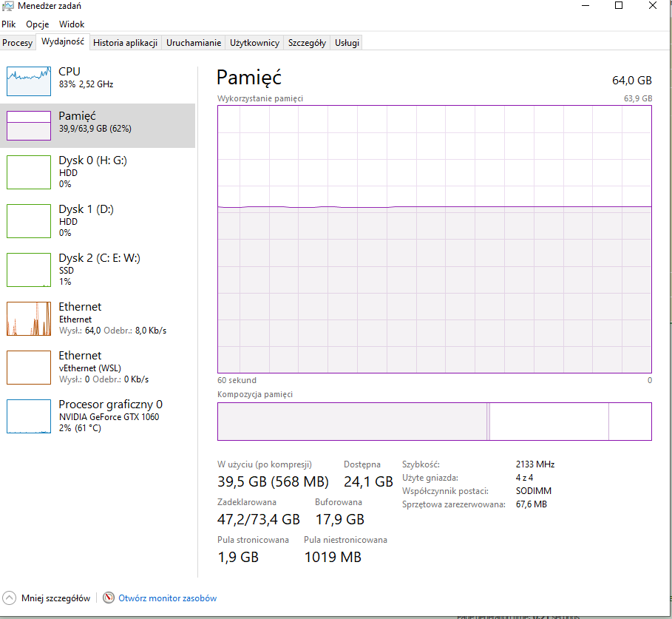Click the 39,5 GB (568 MB) in-use value
This screenshot has height=619, width=672.
coord(273,481)
